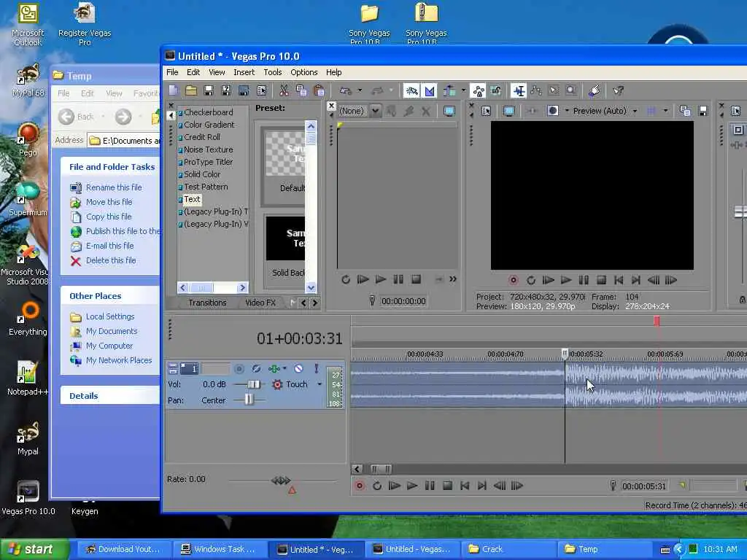Solo audio track 1
This screenshot has width=747, height=560.
(x=316, y=368)
